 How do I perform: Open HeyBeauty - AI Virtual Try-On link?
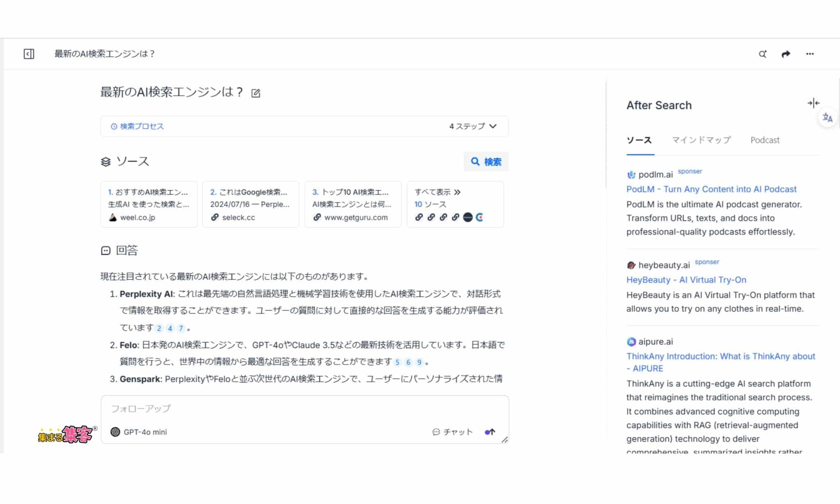[x=686, y=280]
